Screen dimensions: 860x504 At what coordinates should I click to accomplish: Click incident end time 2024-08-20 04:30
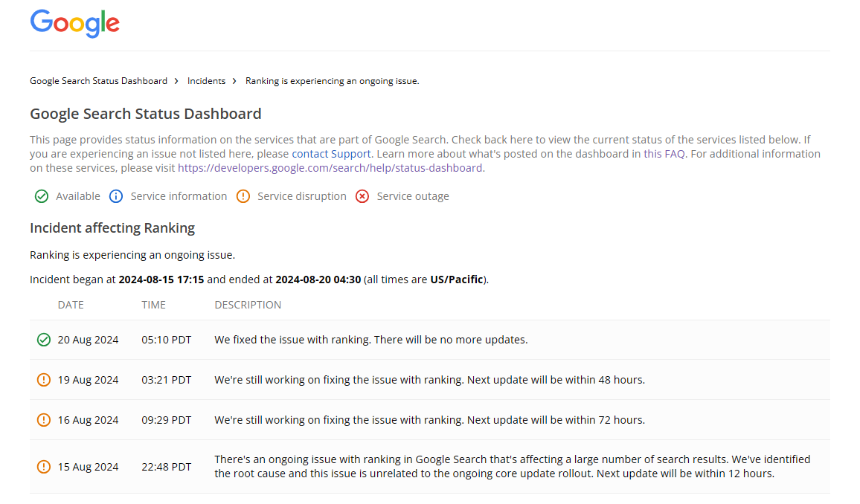coord(318,280)
